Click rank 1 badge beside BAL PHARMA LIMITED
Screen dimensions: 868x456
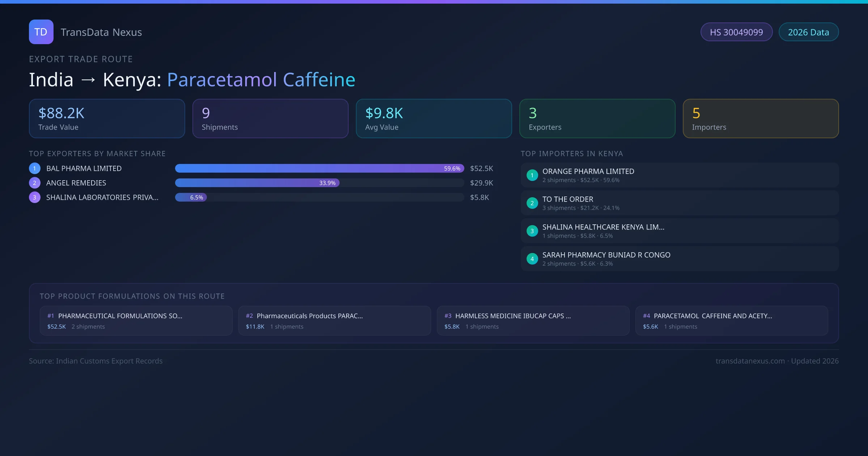coord(35,168)
